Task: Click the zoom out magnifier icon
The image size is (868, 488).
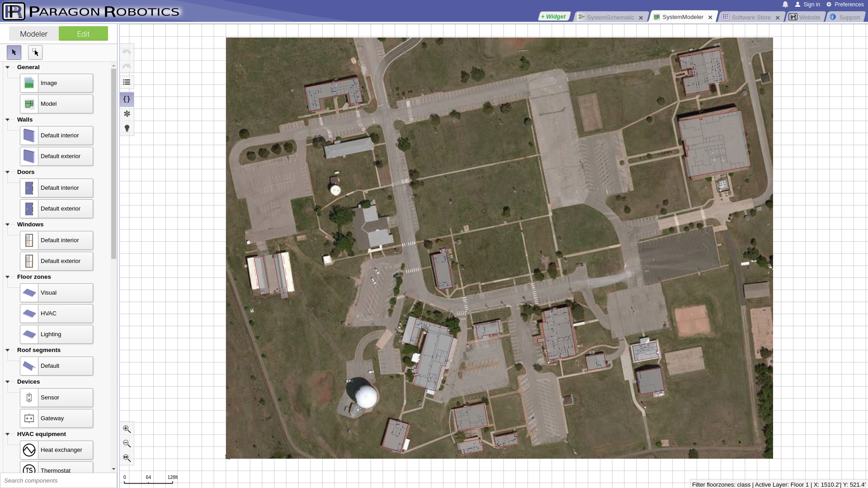Action: point(127,444)
